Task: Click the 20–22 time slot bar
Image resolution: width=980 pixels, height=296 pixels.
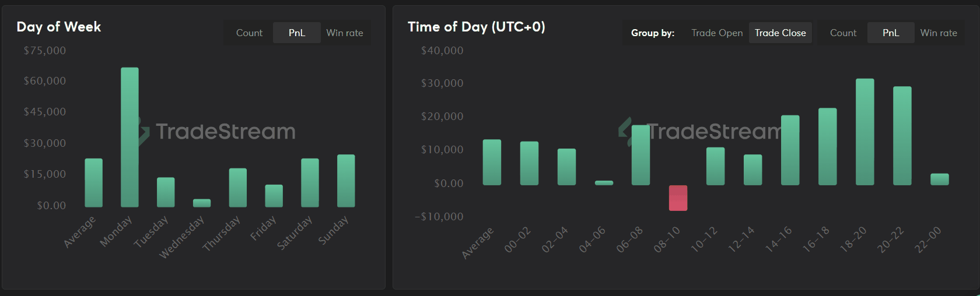Action: pyautogui.click(x=902, y=136)
